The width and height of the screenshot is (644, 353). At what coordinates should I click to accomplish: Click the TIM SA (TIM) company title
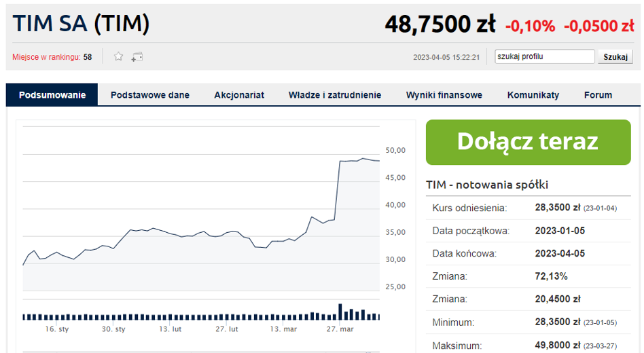(x=82, y=24)
